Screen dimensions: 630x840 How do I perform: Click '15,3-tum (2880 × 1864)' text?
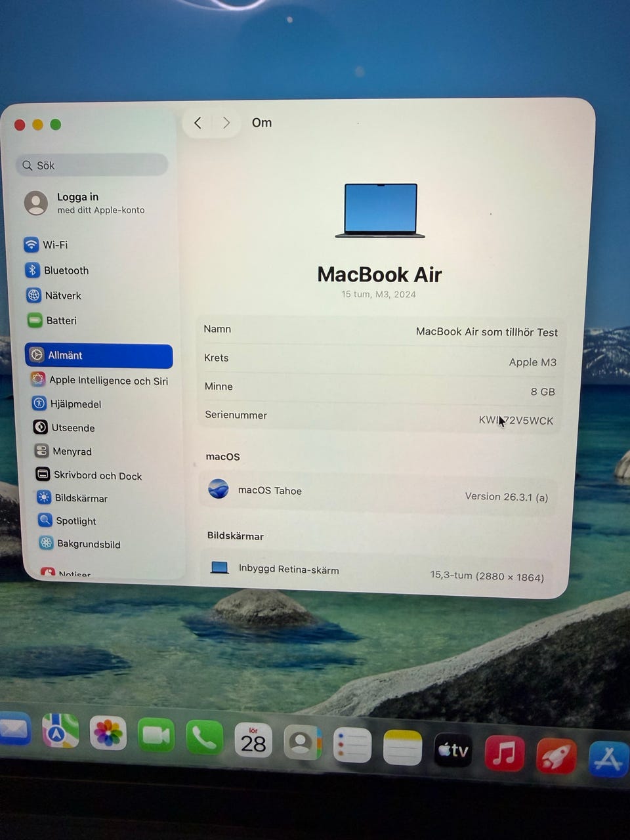(487, 576)
